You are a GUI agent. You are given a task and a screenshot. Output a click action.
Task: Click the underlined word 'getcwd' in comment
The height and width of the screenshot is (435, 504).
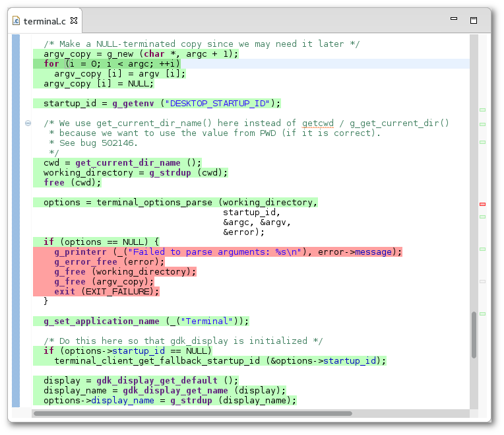[317, 123]
